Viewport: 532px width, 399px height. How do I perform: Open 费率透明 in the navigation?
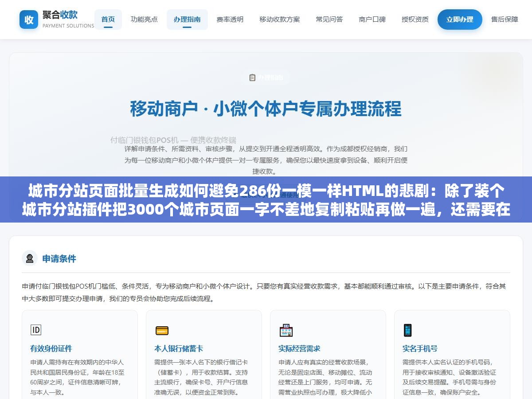[230, 20]
